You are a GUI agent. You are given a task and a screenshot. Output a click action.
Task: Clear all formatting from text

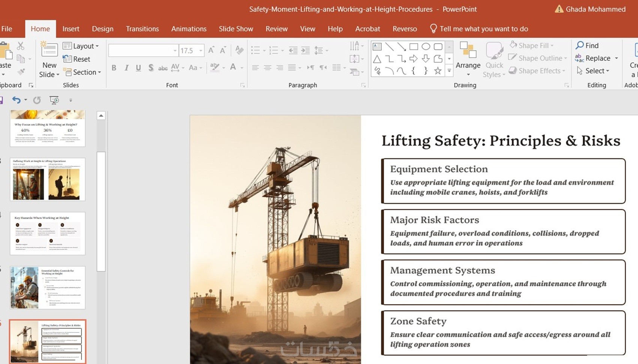coord(239,50)
